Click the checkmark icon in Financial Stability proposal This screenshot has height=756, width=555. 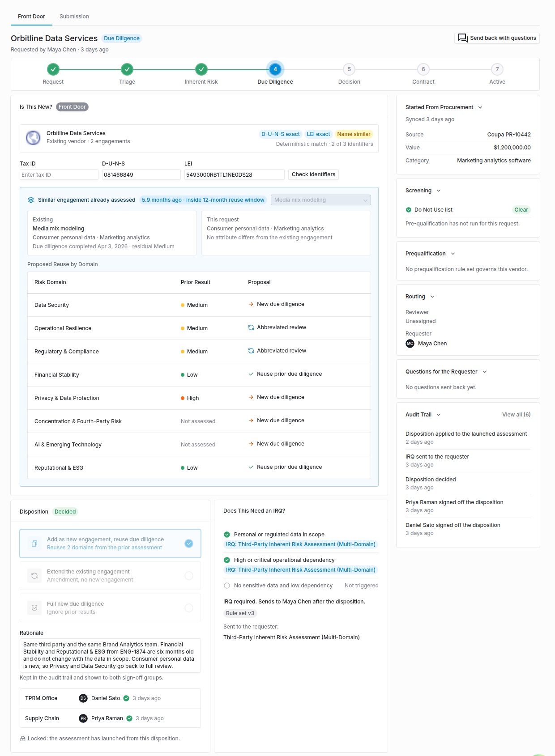pyautogui.click(x=251, y=374)
